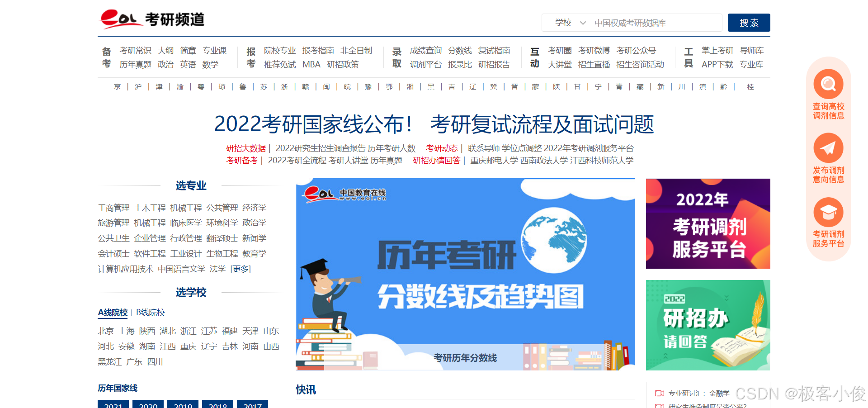Select 北京 in the school list
This screenshot has height=408, width=868.
coord(106,331)
